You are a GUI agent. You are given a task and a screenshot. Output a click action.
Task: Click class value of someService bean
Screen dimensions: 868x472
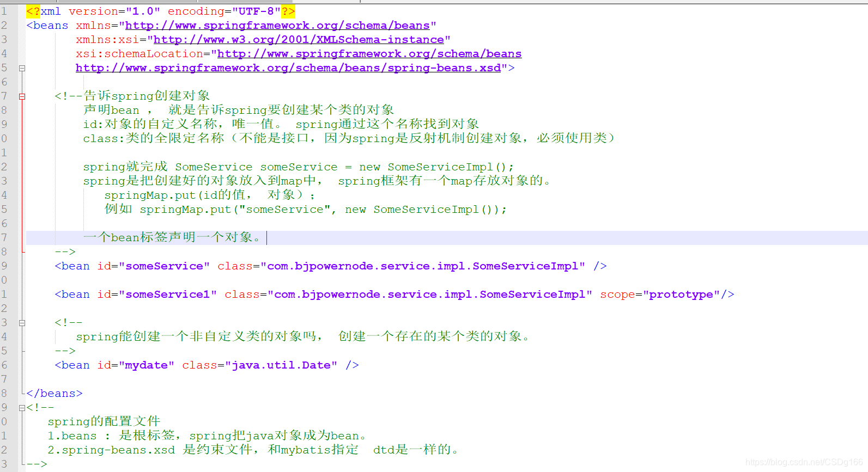click(423, 266)
